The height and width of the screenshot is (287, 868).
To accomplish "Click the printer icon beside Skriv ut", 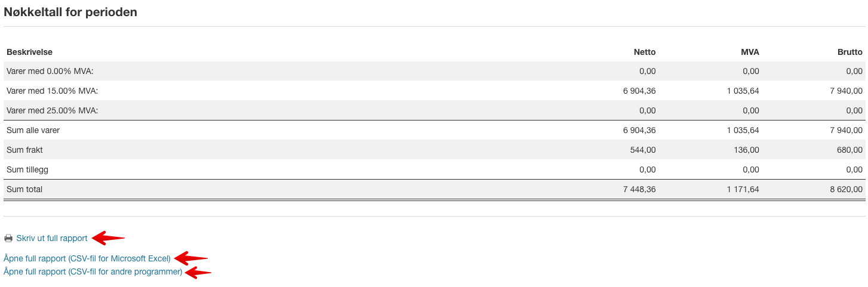I will coord(8,238).
